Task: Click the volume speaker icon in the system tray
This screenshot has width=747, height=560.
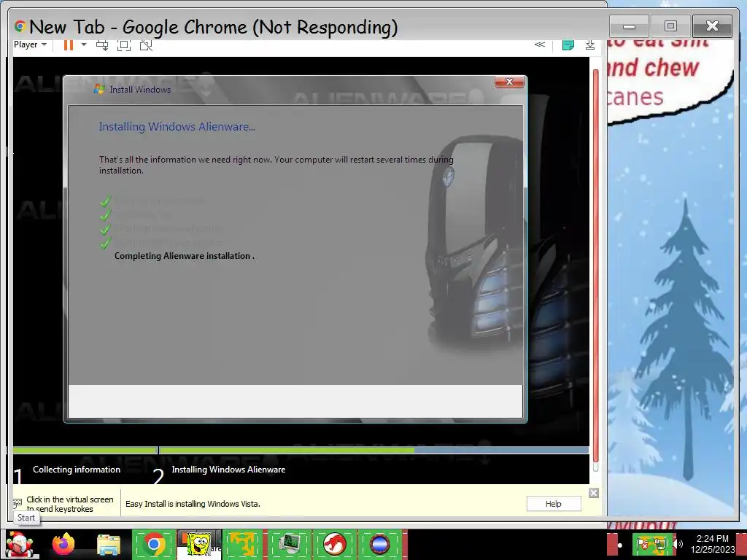Action: click(x=678, y=544)
